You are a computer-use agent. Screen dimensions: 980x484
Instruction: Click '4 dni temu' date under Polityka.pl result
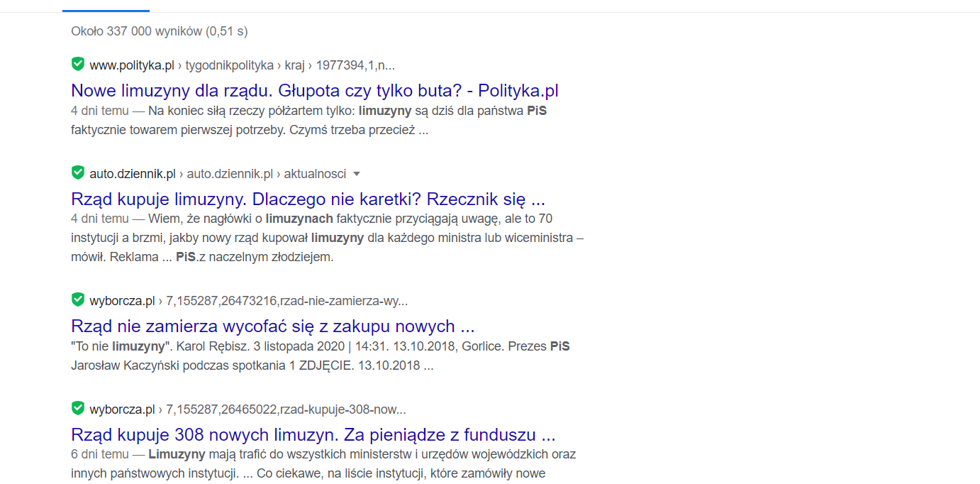[100, 111]
